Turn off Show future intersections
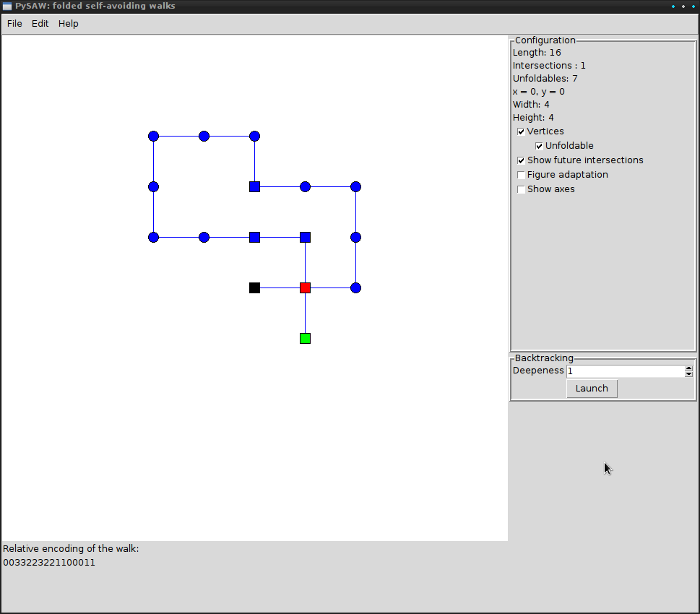The image size is (700, 614). coord(522,160)
